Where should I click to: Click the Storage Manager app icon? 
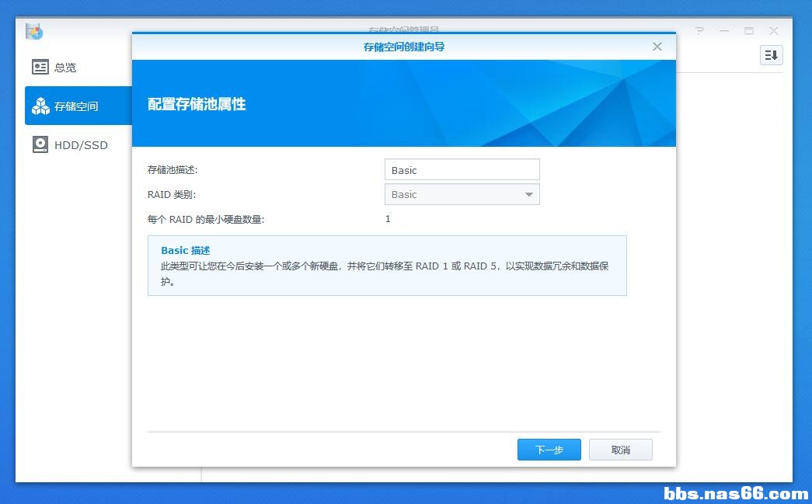point(34,32)
